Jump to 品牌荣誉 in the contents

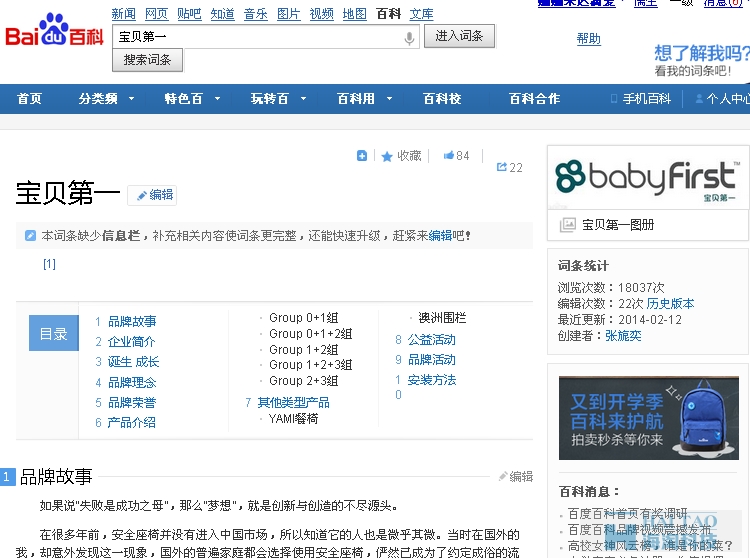click(x=132, y=402)
